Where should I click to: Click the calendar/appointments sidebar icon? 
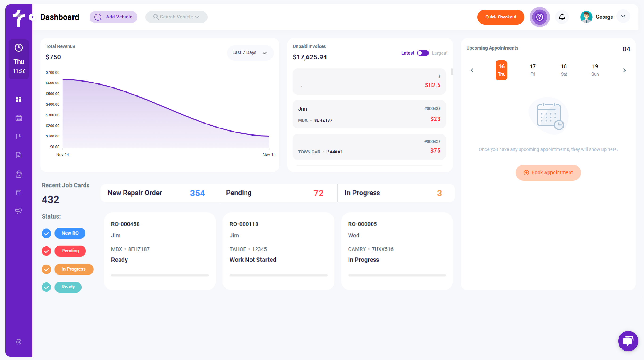(x=19, y=118)
